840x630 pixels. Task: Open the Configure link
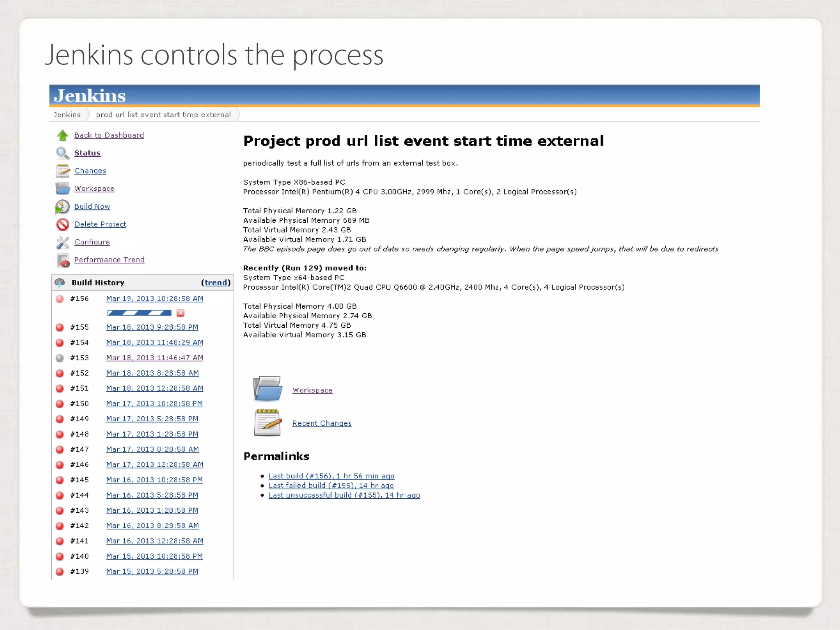tap(92, 242)
